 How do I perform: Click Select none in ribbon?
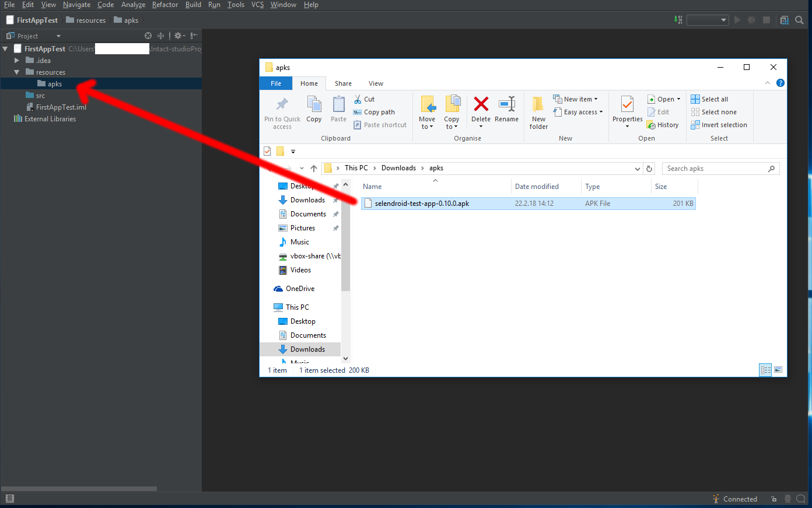pyautogui.click(x=713, y=112)
